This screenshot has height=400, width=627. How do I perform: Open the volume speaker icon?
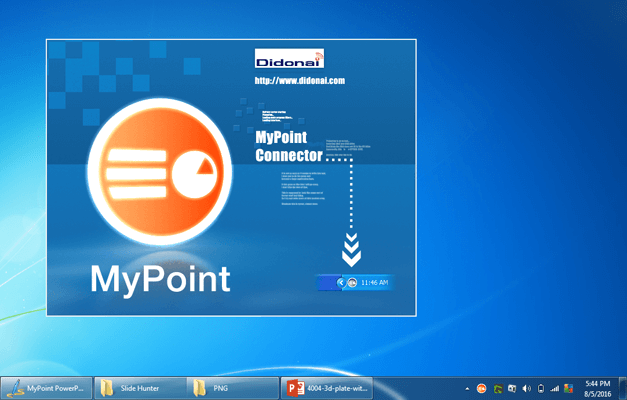tap(527, 388)
